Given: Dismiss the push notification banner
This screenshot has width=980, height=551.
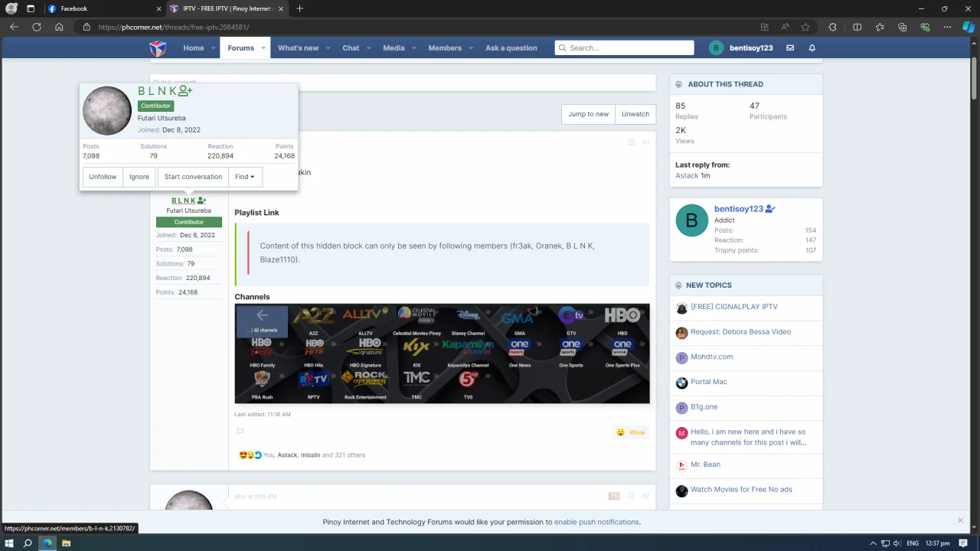Looking at the screenshot, I should [x=960, y=520].
